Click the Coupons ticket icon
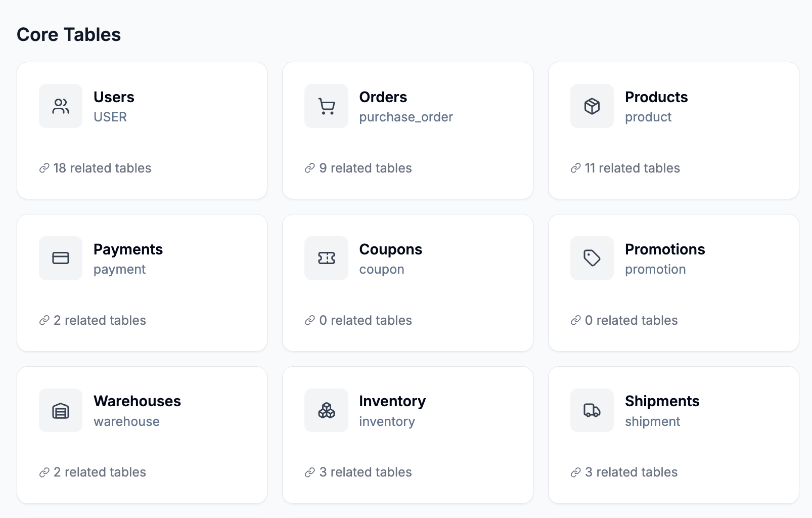 [326, 258]
